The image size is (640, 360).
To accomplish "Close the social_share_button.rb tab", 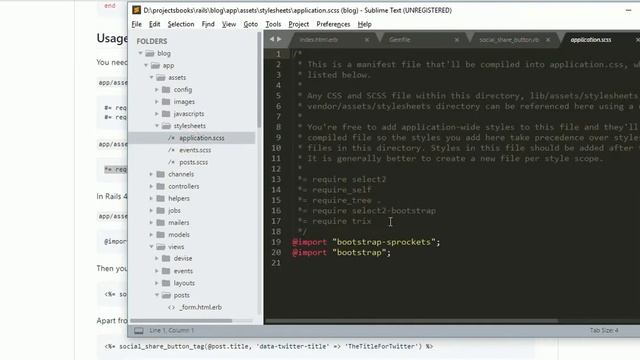I will coord(548,40).
